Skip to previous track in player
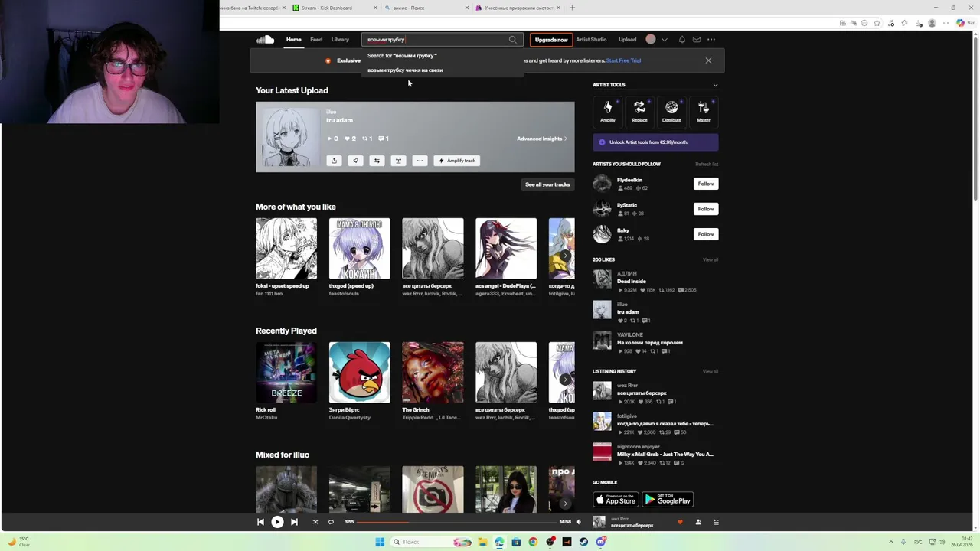The height and width of the screenshot is (551, 980). pos(260,522)
